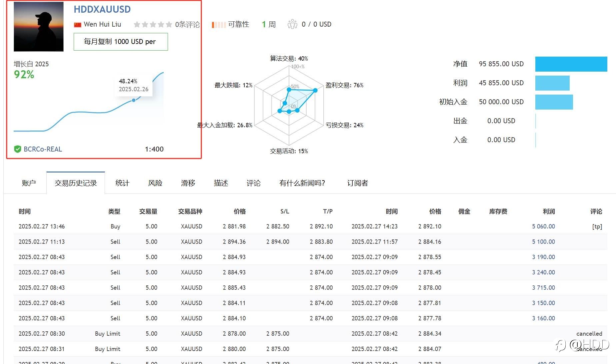This screenshot has width=616, height=364.
Task: Click the 1:400 leverage value
Action: (154, 149)
